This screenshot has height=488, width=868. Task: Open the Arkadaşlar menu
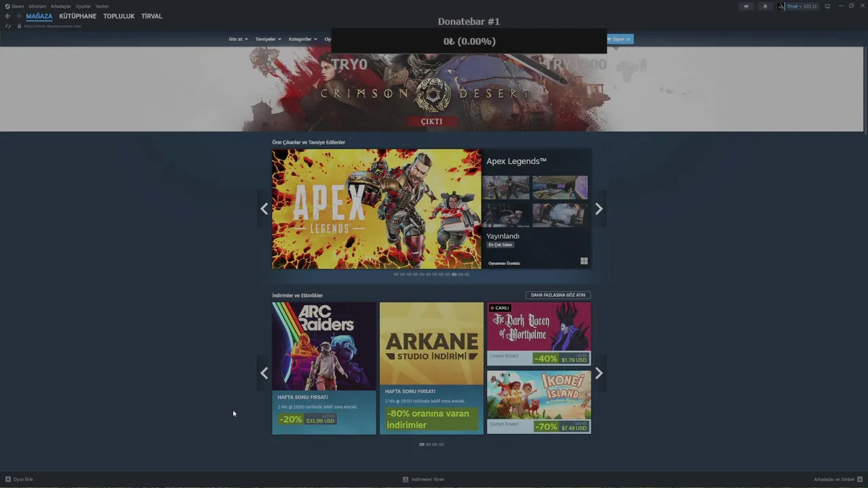coord(61,6)
